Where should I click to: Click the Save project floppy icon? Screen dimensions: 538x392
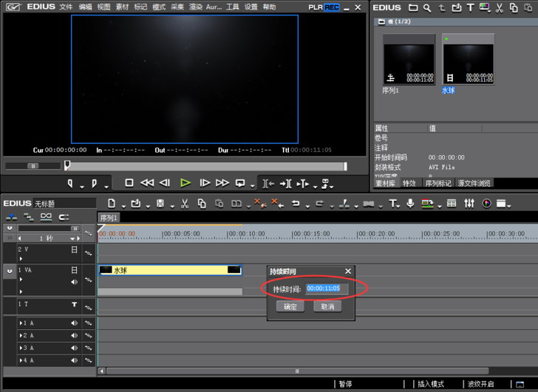[160, 204]
